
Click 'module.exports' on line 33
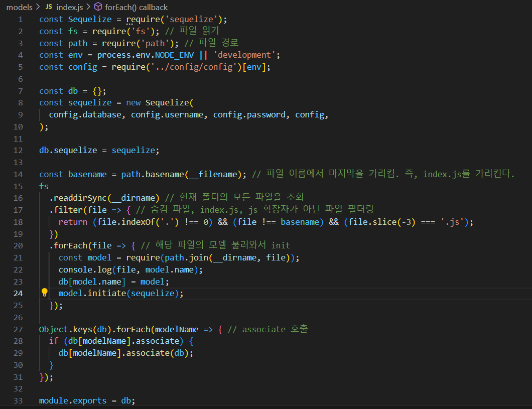point(73,400)
